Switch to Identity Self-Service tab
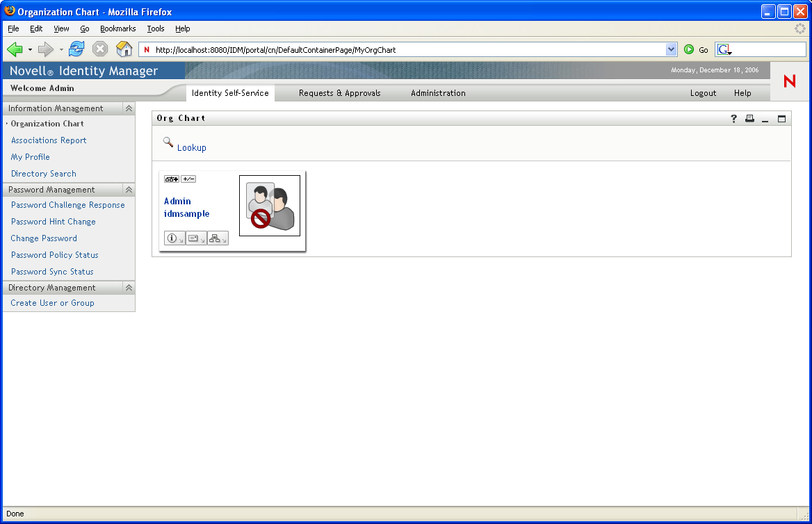This screenshot has width=812, height=524. click(x=230, y=93)
